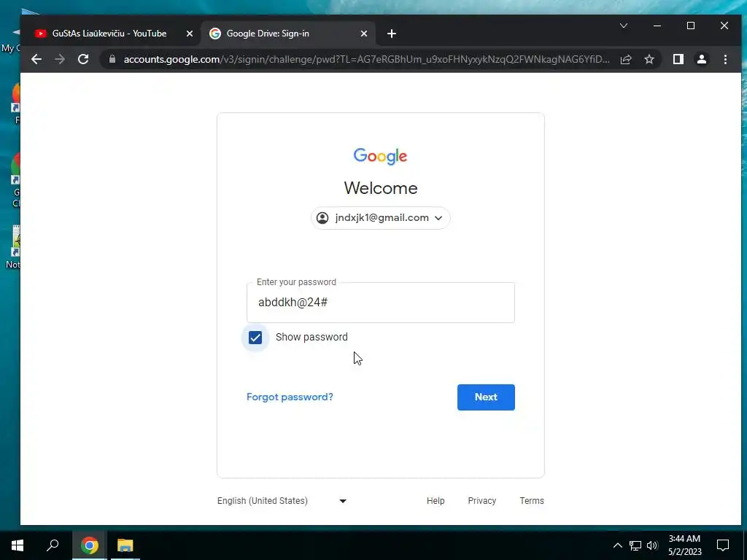
Task: Uncheck the Show password checkbox
Action: click(255, 338)
